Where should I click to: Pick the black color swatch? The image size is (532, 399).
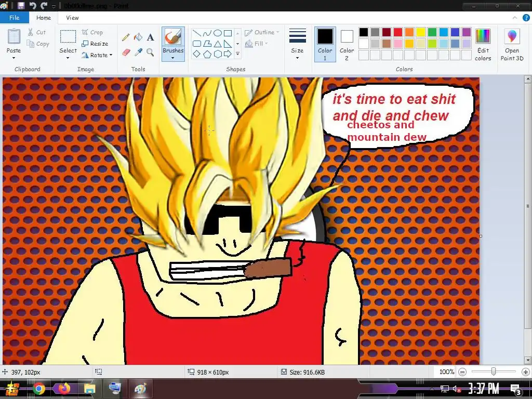click(364, 32)
